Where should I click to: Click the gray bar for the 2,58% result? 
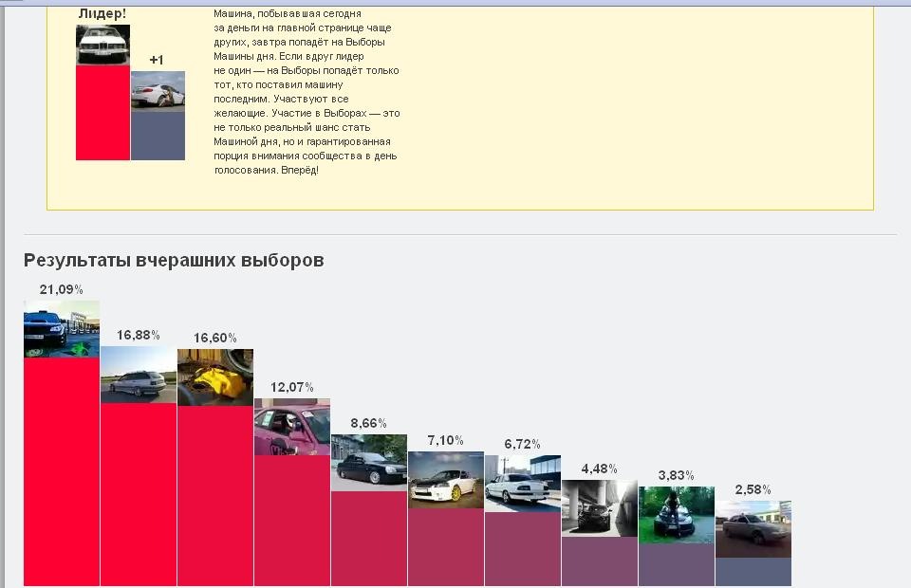tap(753, 572)
